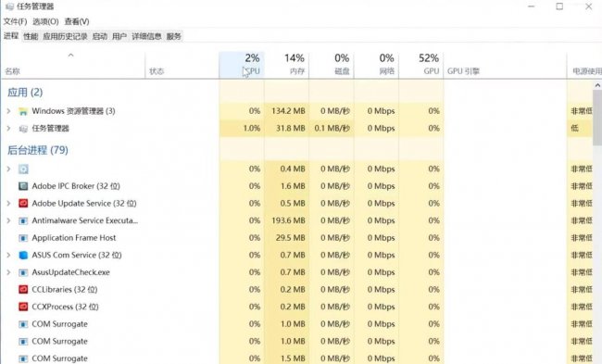Switch to the 用户 tab
This screenshot has width=602, height=364.
click(119, 36)
